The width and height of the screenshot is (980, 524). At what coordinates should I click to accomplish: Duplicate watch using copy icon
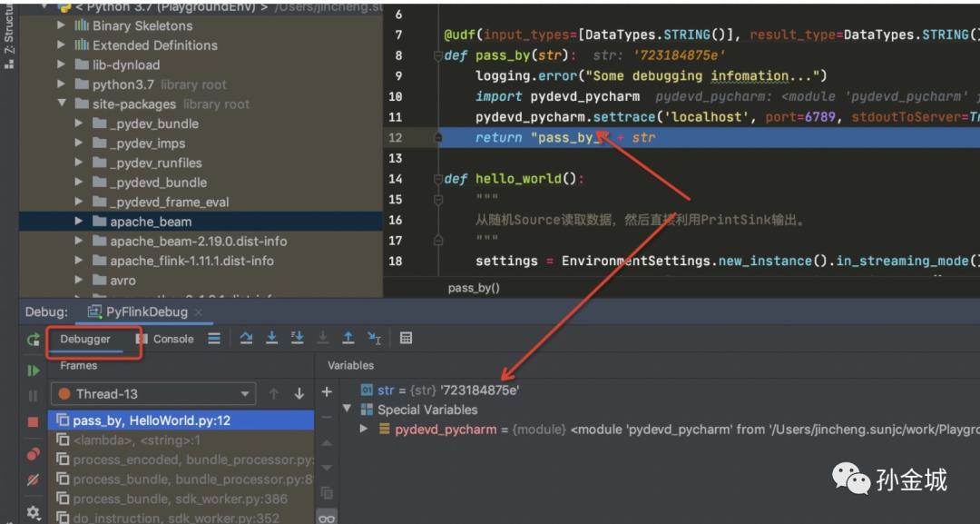point(327,493)
